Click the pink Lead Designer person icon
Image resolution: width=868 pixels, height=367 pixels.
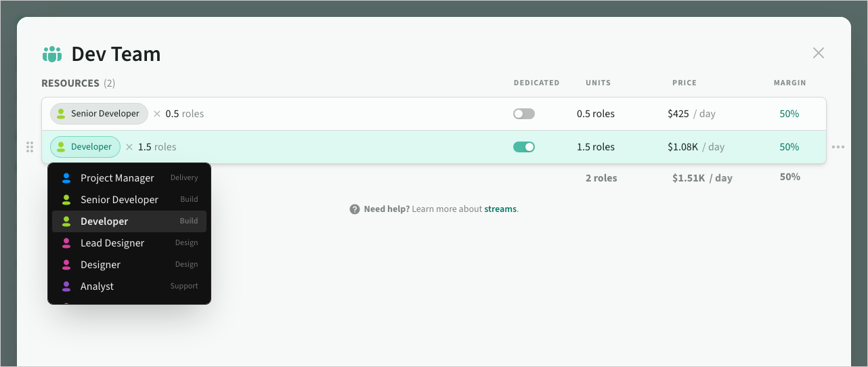click(x=66, y=243)
